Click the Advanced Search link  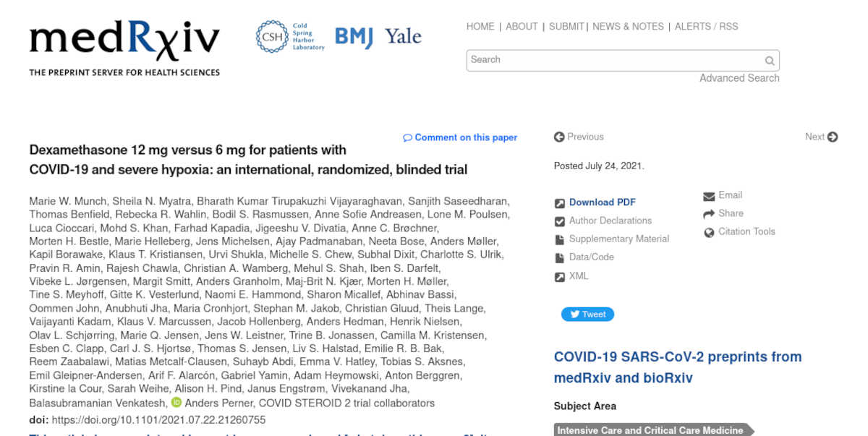[739, 78]
